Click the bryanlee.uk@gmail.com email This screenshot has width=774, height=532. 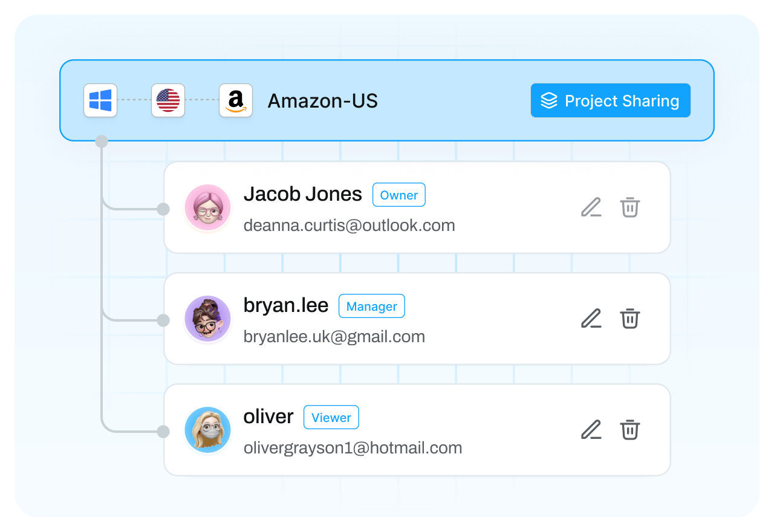click(334, 337)
